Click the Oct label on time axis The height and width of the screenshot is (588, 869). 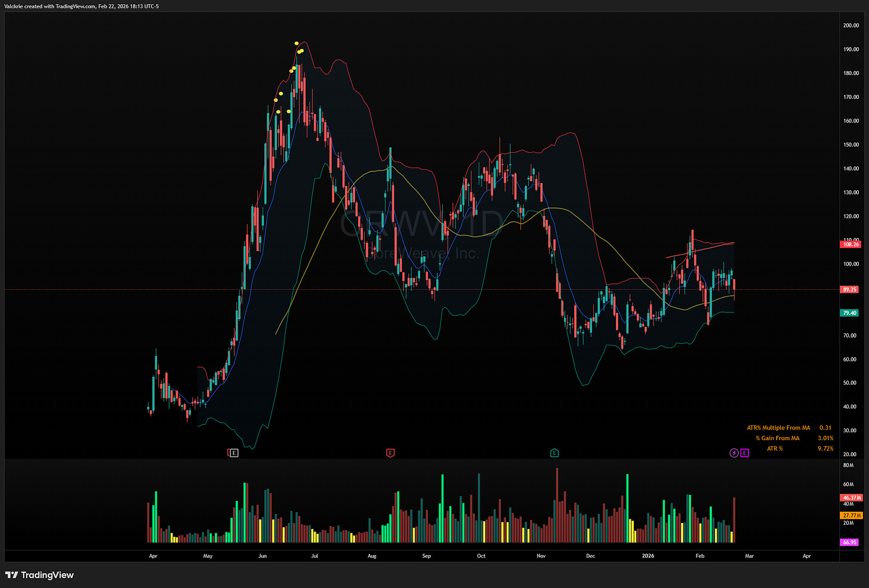pos(481,556)
